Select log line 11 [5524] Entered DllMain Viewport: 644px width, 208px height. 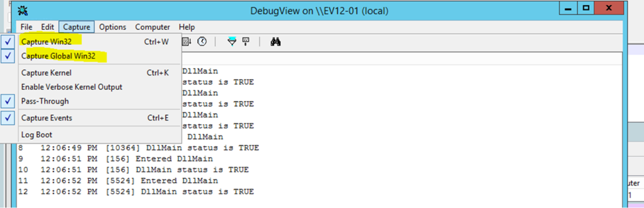(x=118, y=180)
